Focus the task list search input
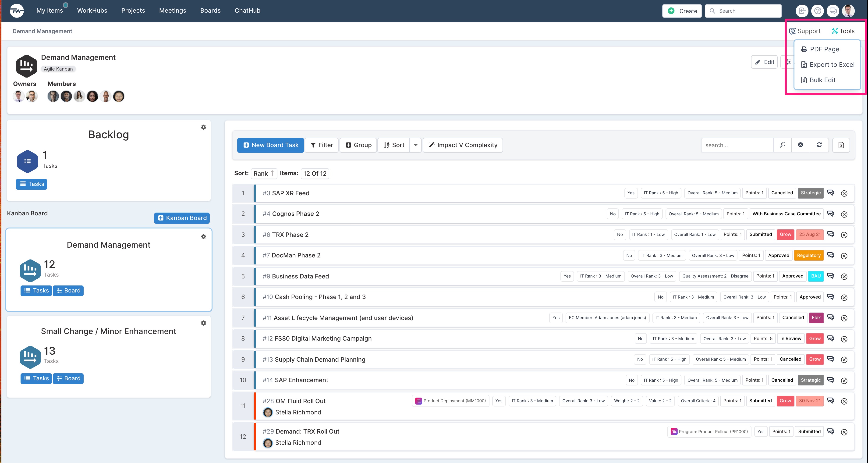The width and height of the screenshot is (868, 463). 737,145
